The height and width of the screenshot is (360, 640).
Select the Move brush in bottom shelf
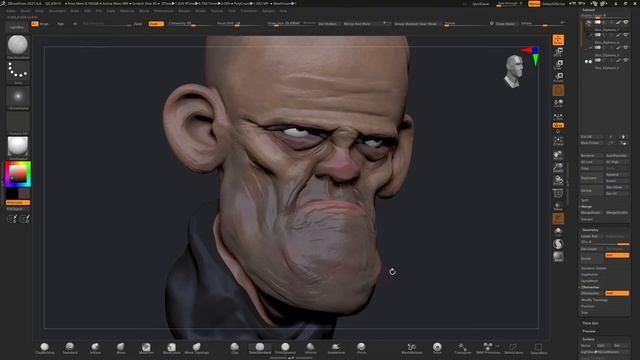click(x=121, y=348)
